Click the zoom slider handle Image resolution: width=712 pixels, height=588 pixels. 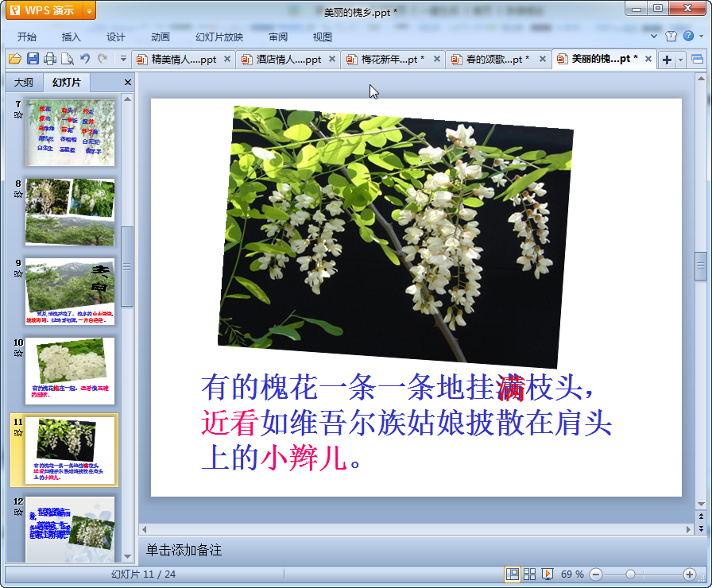click(x=630, y=574)
